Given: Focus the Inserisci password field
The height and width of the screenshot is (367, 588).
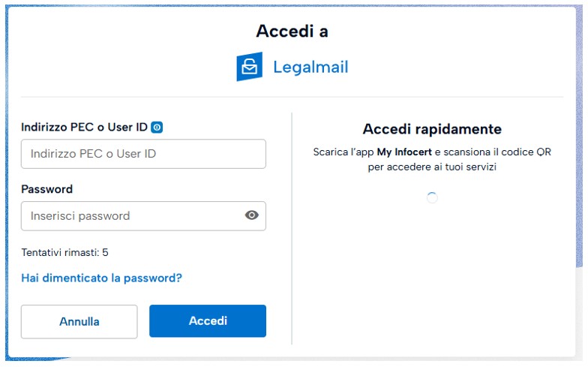Looking at the screenshot, I should coord(131,215).
